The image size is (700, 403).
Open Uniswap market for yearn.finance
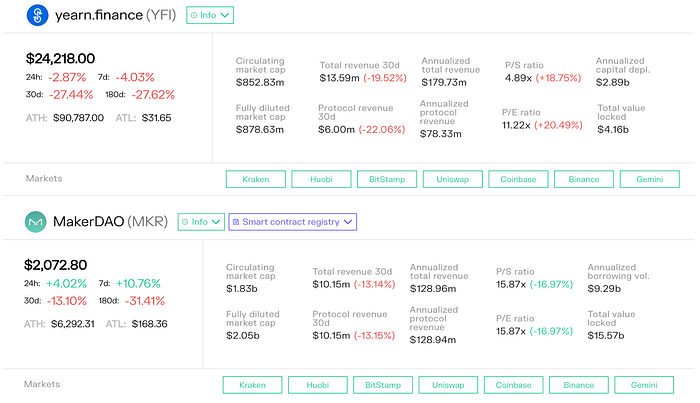(453, 179)
